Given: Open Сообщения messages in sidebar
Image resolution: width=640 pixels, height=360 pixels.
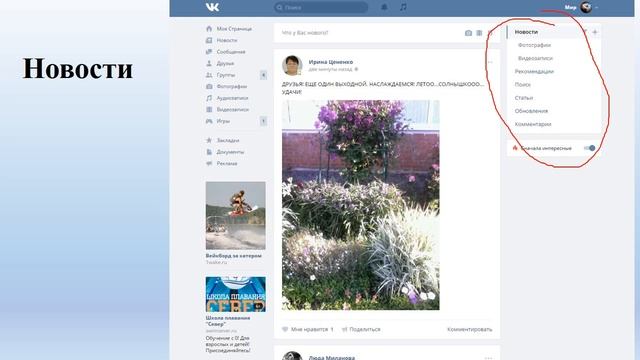Looking at the screenshot, I should pos(231,52).
